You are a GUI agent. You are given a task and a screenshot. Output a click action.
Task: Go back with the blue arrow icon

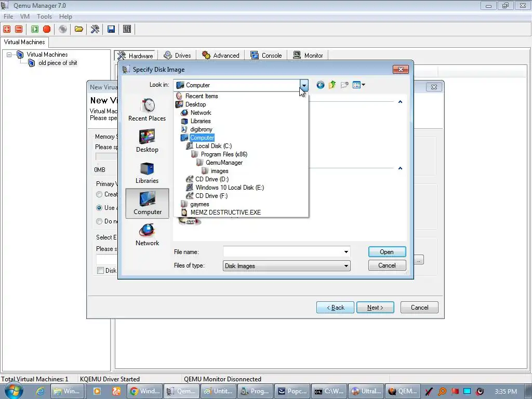click(320, 85)
